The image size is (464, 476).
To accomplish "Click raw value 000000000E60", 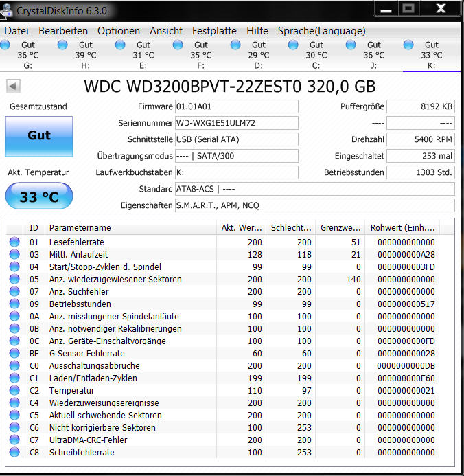I will coord(406,378).
